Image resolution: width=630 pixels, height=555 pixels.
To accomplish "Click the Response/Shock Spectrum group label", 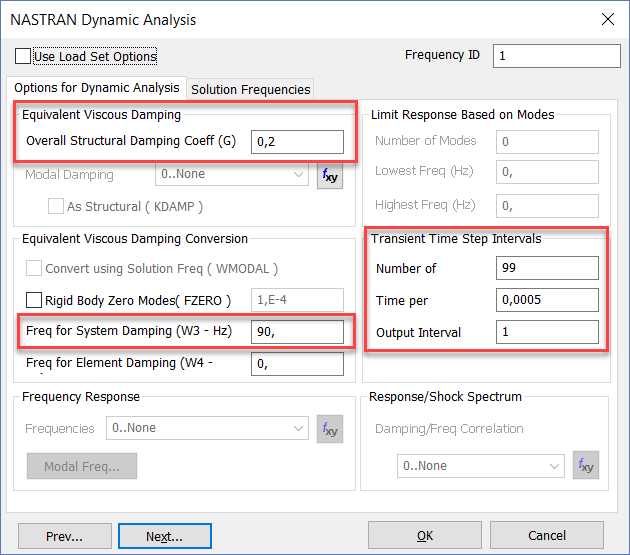I will tap(445, 397).
